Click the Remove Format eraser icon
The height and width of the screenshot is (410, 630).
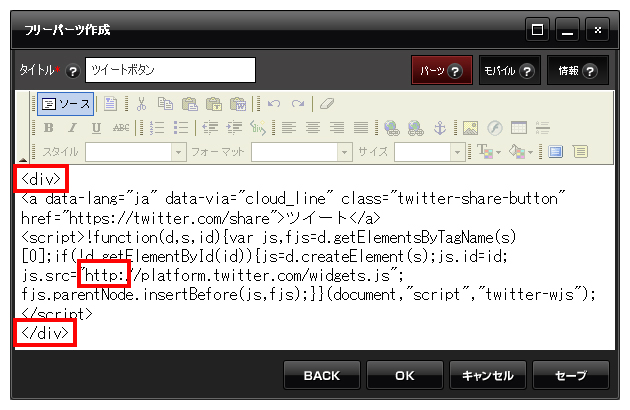tap(327, 104)
